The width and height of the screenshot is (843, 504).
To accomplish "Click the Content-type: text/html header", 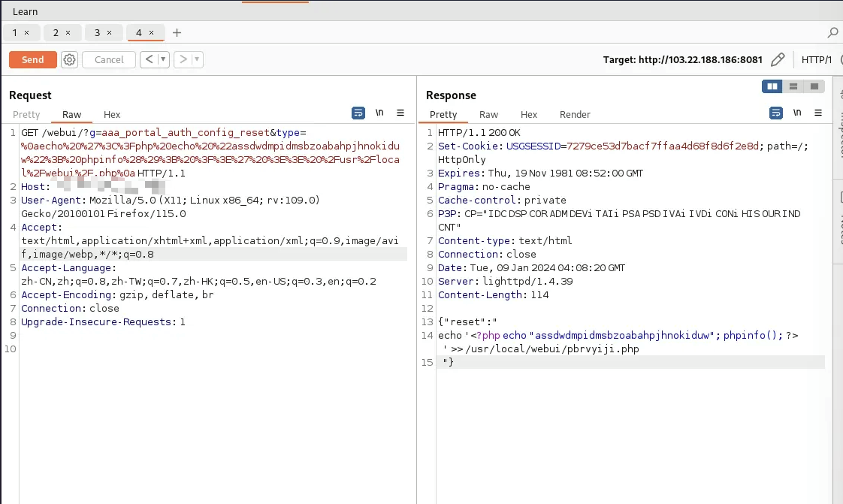I will tap(505, 240).
